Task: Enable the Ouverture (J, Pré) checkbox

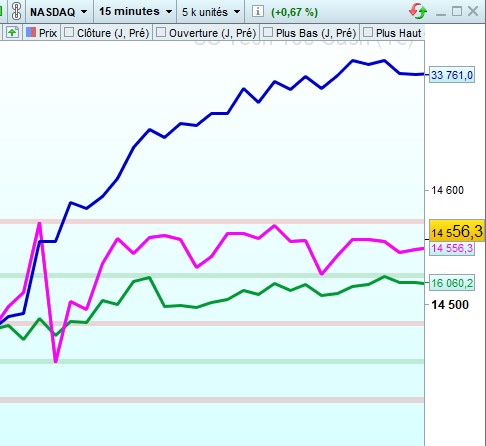Action: coord(161,32)
